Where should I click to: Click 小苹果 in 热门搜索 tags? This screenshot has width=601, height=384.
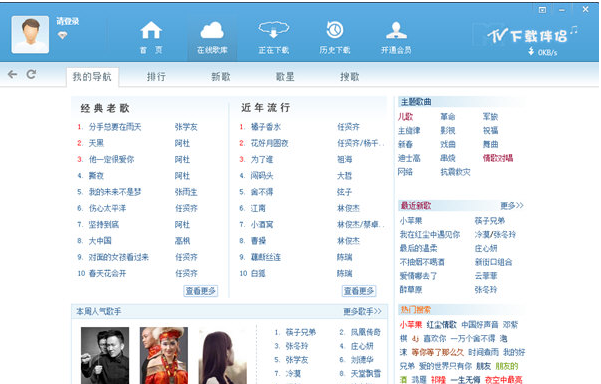click(411, 325)
